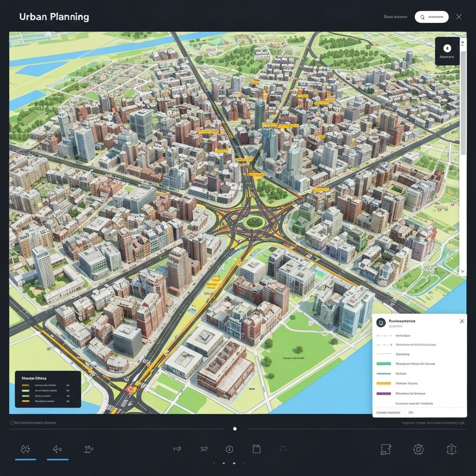Click the button at bottom-left of legend panel
This screenshot has height=476, width=476.
pyautogui.click(x=388, y=412)
